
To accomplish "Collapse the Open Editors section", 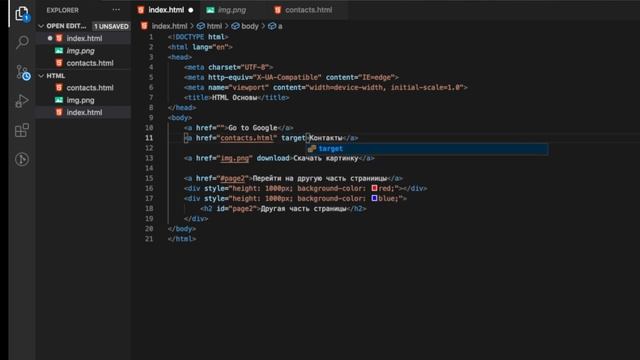I will click(41, 26).
